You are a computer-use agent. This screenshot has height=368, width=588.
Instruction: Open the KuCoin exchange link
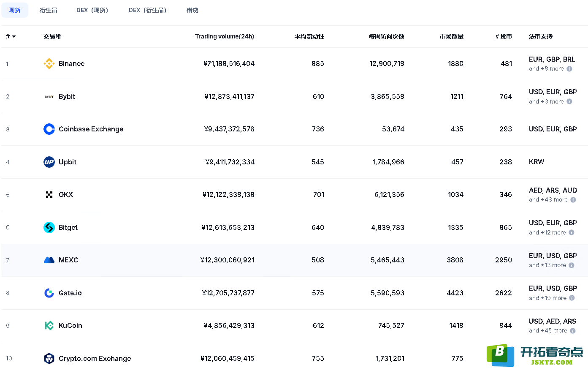click(x=70, y=325)
